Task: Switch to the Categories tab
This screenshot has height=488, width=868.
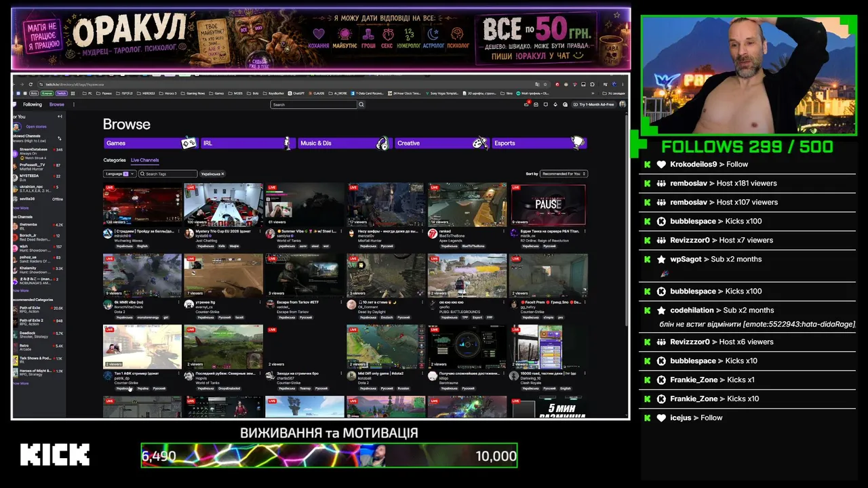Action: tap(115, 161)
